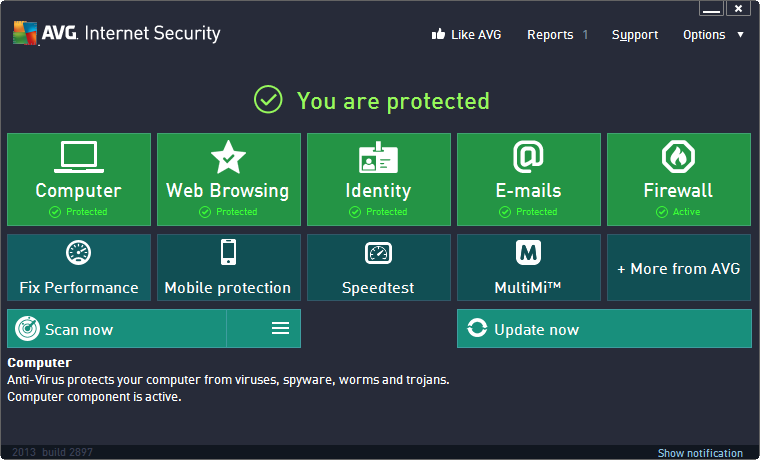Click the Update now button
The image size is (760, 460).
[604, 328]
